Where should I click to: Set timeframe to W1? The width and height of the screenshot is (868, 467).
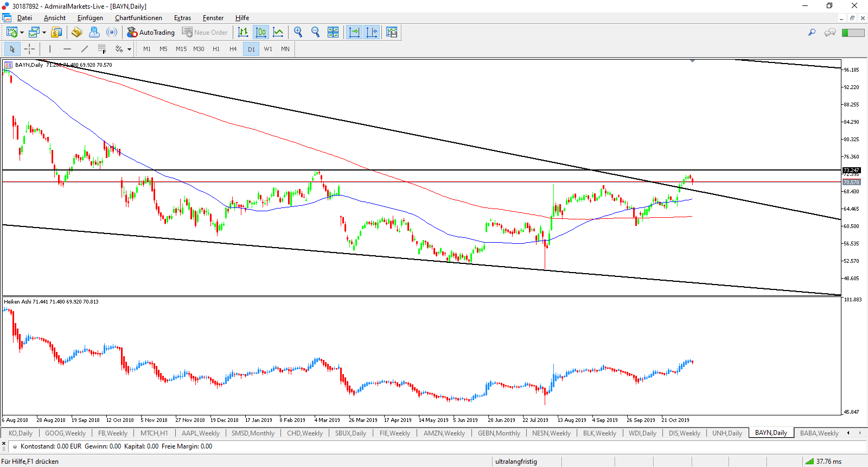coord(268,49)
